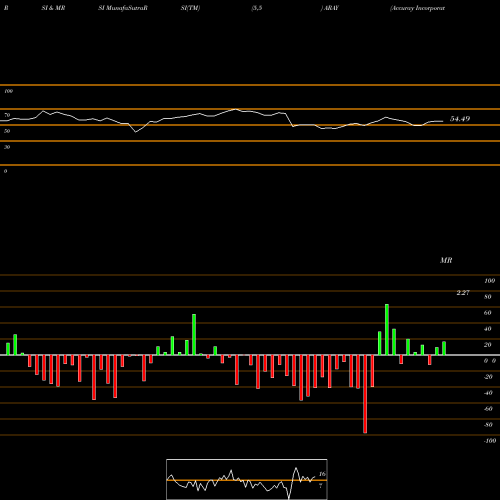Open the mini RSI thumbnail chart
The height and width of the screenshot is (500, 500).
tap(247, 479)
